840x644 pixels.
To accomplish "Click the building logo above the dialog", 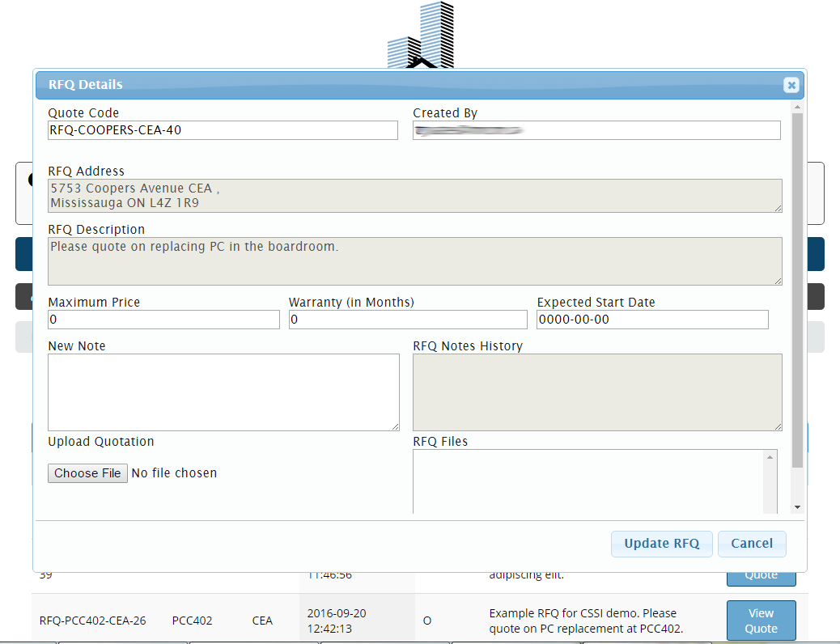I will (421, 36).
